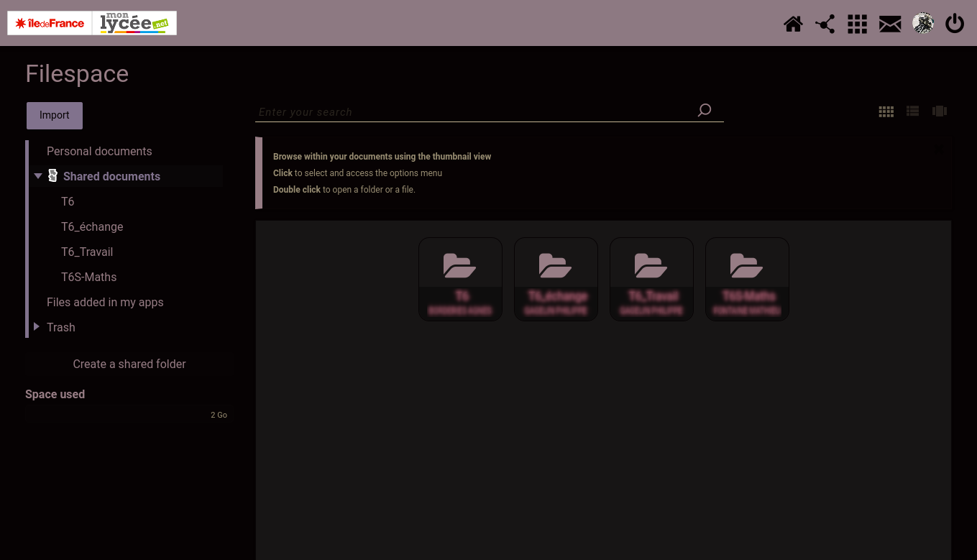Image resolution: width=977 pixels, height=560 pixels.
Task: Select the T6_Travail folder thumbnail
Action: pos(651,279)
